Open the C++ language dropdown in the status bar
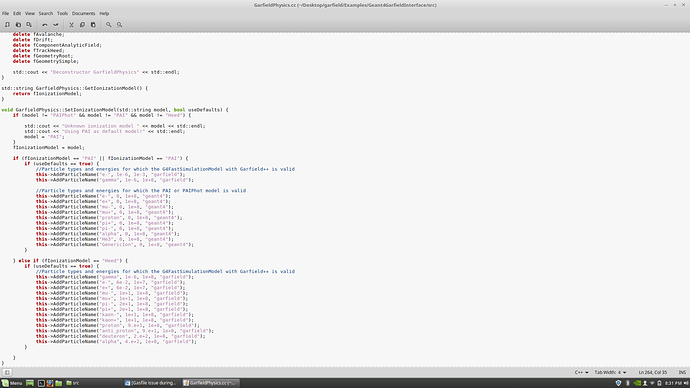This screenshot has width=690, height=388. coord(581,372)
